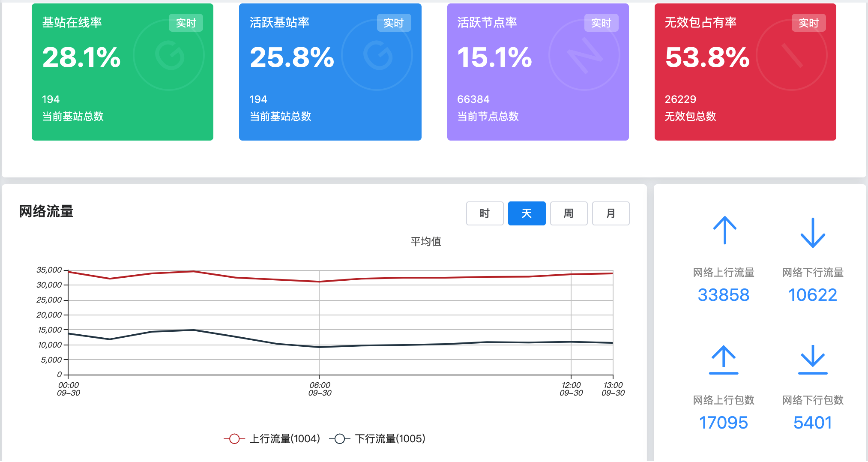
Task: Click 实时 badge on 基站在线率 card
Action: click(186, 23)
